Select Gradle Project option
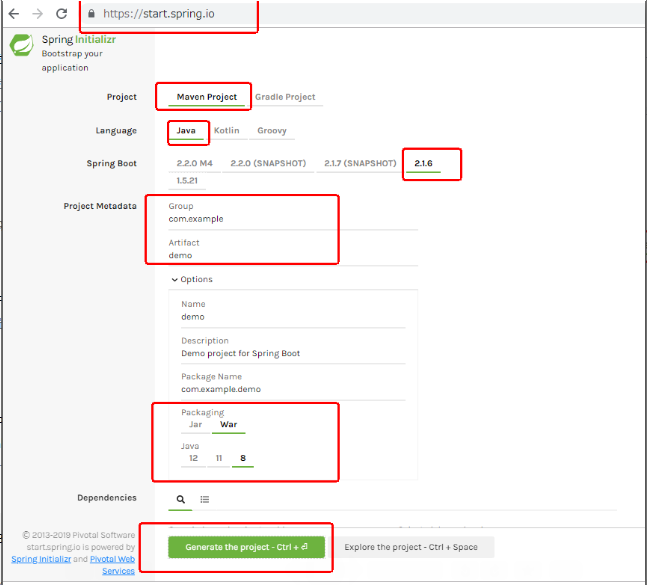This screenshot has height=585, width=647. 285,97
